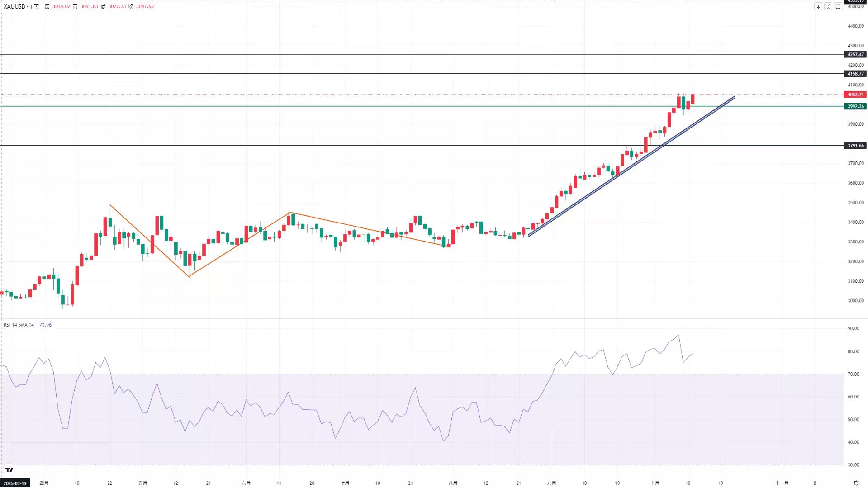Click the RSI value 73.96
868x488 pixels.
click(45, 325)
